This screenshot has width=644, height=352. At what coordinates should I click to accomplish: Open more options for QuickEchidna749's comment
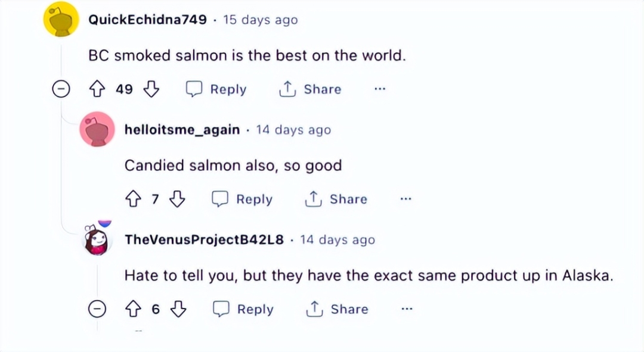380,89
